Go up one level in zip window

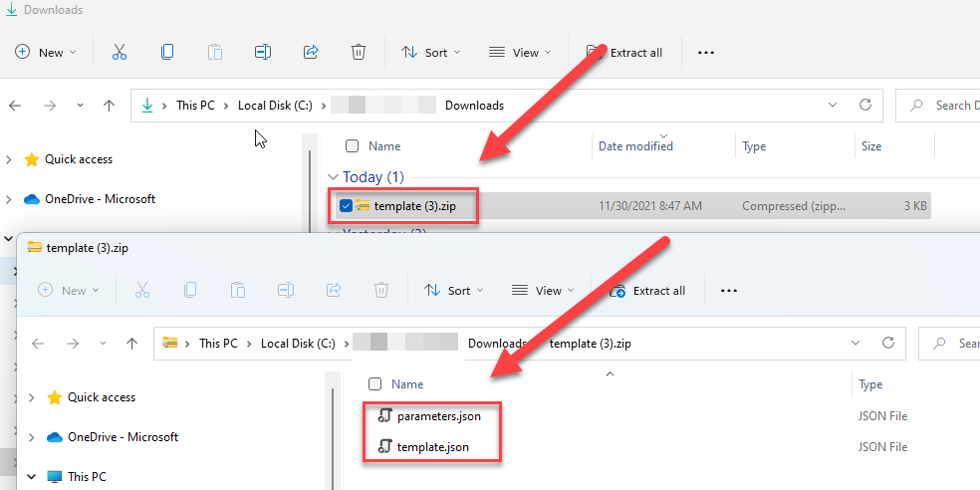(x=131, y=344)
